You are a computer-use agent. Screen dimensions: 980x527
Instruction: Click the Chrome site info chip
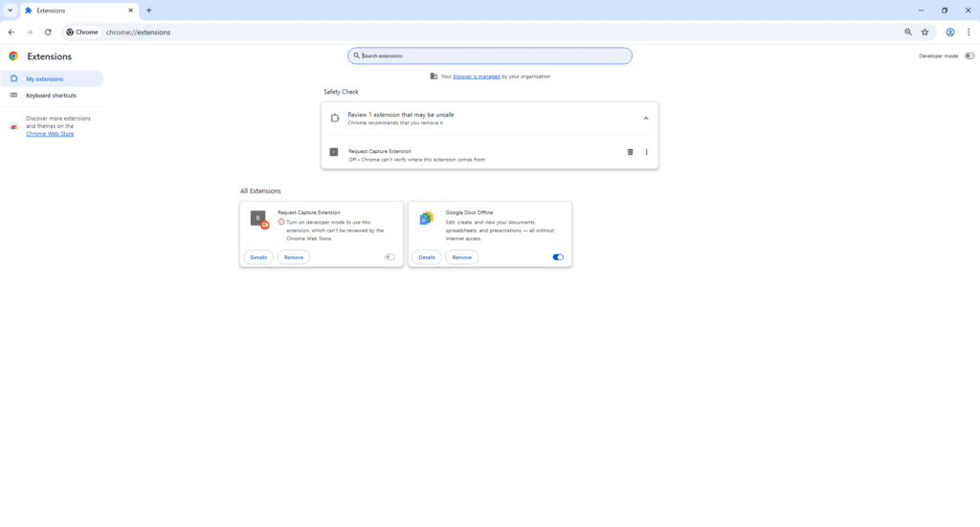82,32
